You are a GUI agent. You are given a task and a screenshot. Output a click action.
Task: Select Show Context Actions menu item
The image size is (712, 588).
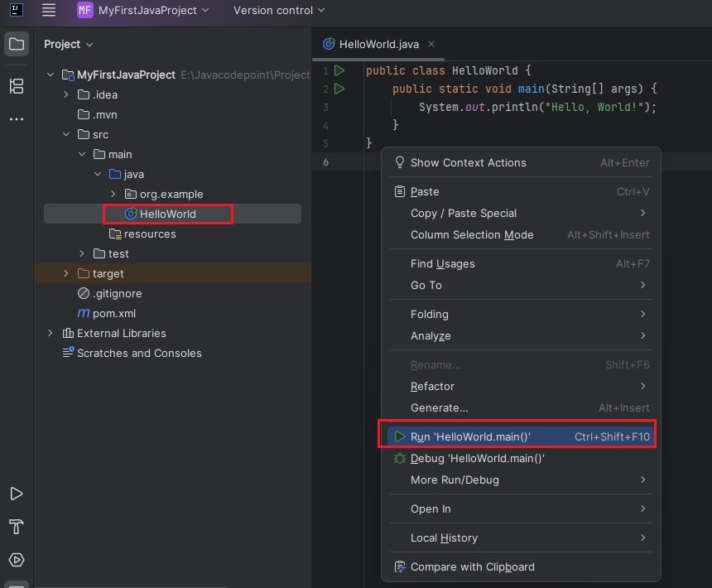[x=521, y=162]
